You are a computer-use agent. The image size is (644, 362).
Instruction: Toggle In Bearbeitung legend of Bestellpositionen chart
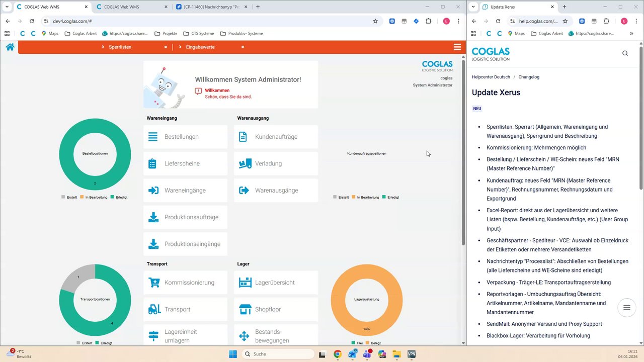tap(94, 198)
